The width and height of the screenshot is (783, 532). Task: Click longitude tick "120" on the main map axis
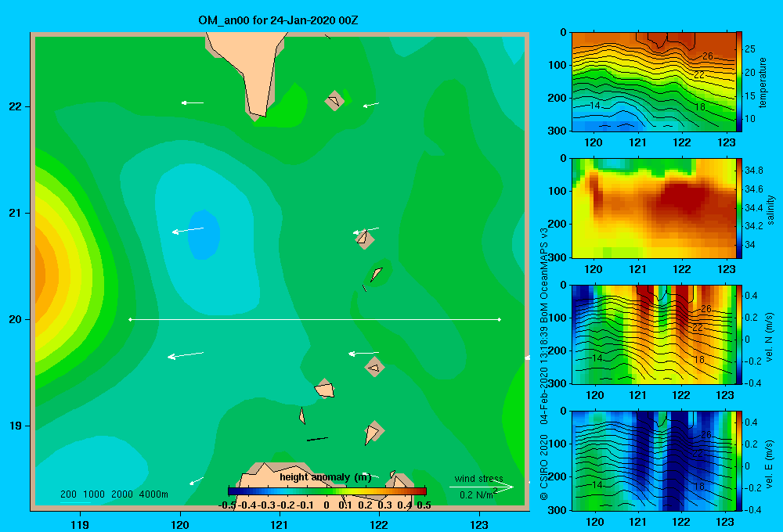click(180, 524)
